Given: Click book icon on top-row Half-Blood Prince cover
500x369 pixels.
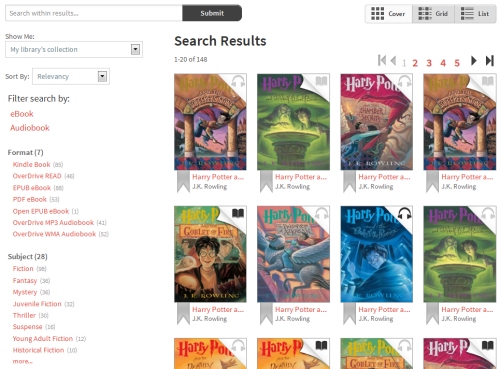Looking at the screenshot, I should 321,81.
